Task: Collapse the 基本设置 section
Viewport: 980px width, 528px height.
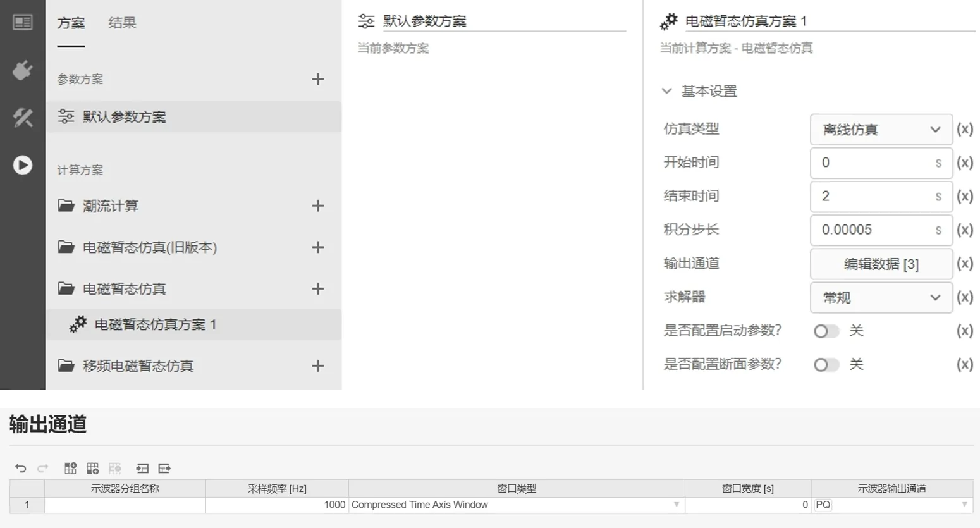Action: tap(668, 91)
